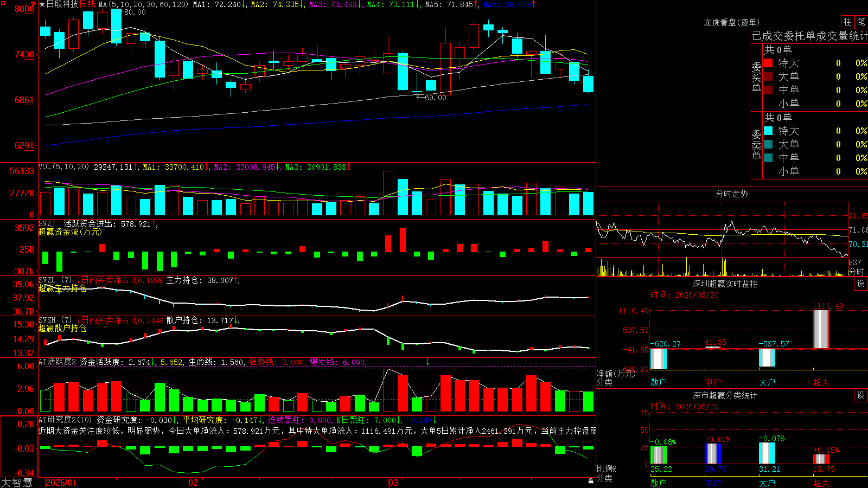Viewport: 868px width, 488px height.
Task: Click the teal 大单 sell-order swatch
Action: tap(768, 144)
